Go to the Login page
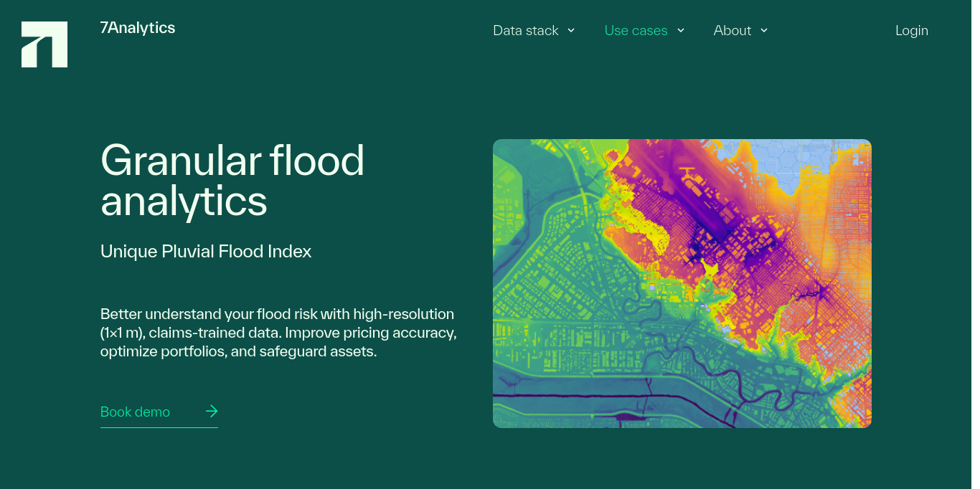Viewport: 980px width, 489px height. 911,31
